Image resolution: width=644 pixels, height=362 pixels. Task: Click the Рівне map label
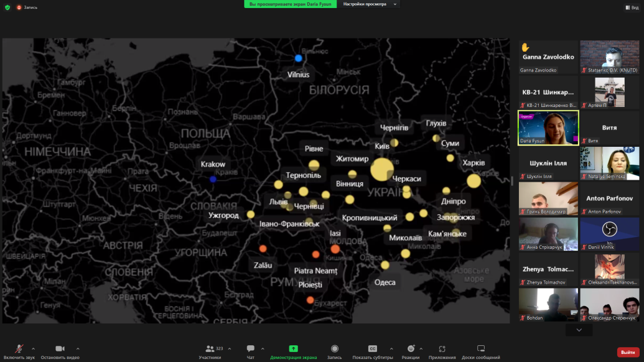coord(314,149)
